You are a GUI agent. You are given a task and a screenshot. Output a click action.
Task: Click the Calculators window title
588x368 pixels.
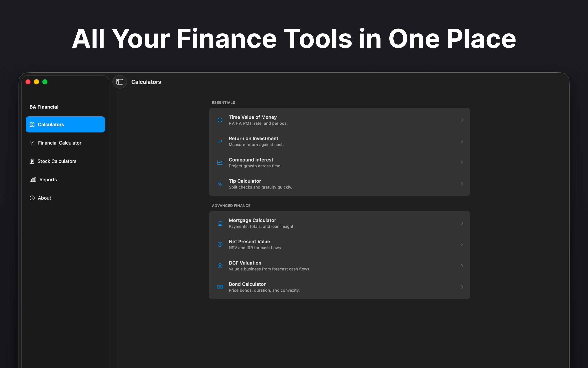click(146, 82)
